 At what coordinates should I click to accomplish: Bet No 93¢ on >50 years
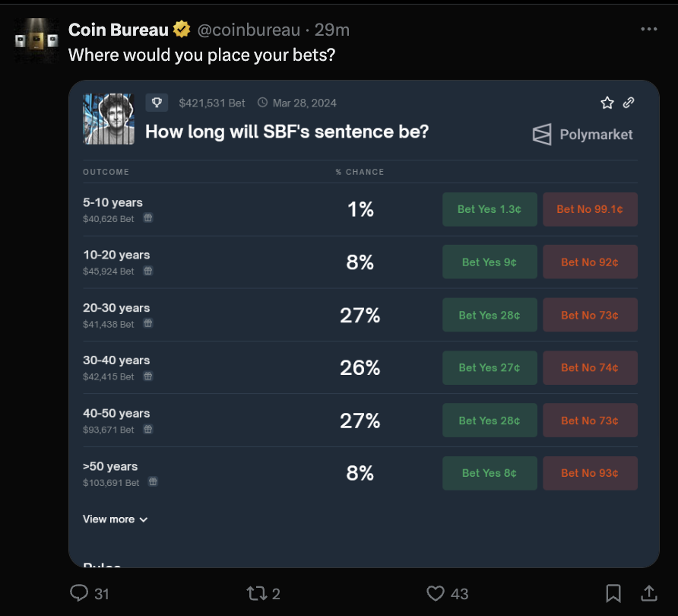590,473
